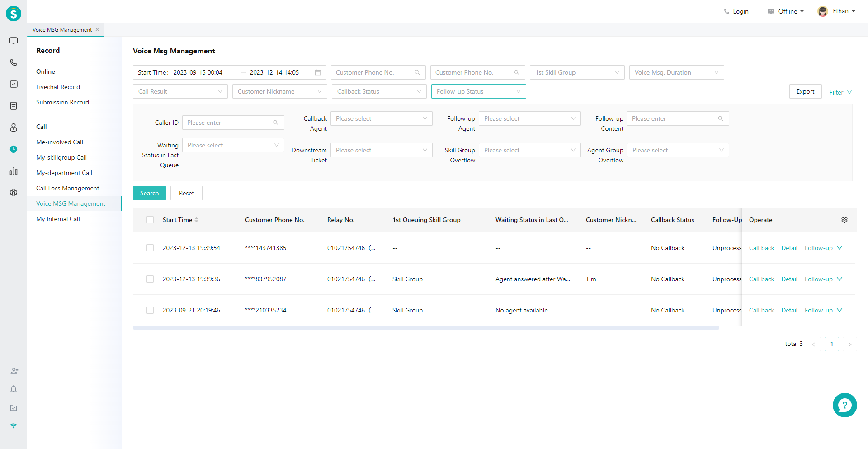This screenshot has width=868, height=449.
Task: Close the Voice MSG Management tab
Action: click(x=97, y=29)
